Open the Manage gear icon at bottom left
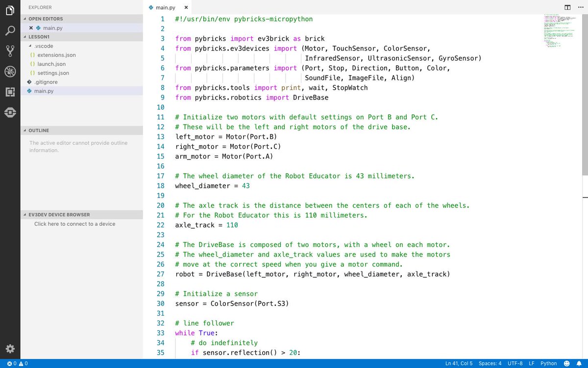 point(10,348)
